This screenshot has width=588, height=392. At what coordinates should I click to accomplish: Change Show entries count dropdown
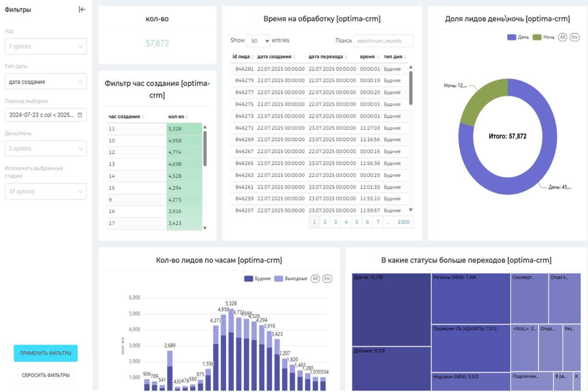[x=258, y=41]
